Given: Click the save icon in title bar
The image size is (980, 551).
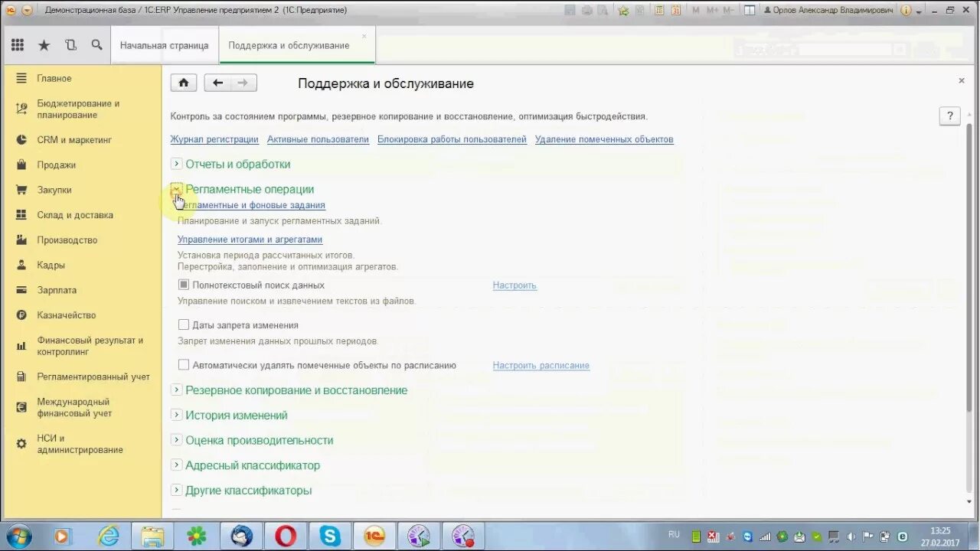Looking at the screenshot, I should click(570, 11).
